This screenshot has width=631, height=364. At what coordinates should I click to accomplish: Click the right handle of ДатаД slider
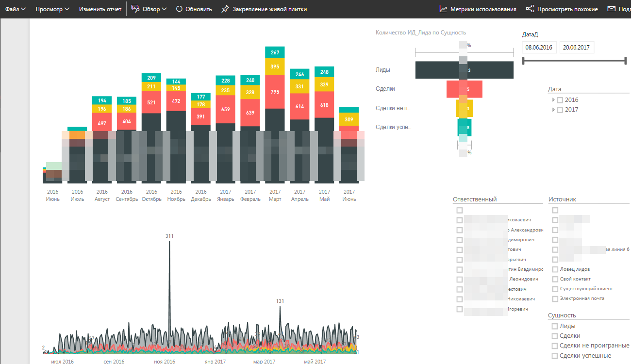(x=625, y=61)
